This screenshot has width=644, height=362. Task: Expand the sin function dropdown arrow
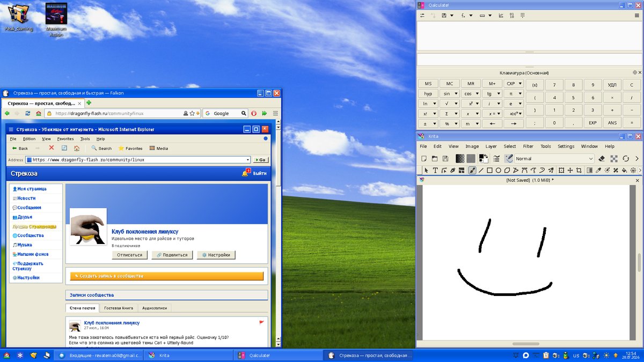click(456, 93)
